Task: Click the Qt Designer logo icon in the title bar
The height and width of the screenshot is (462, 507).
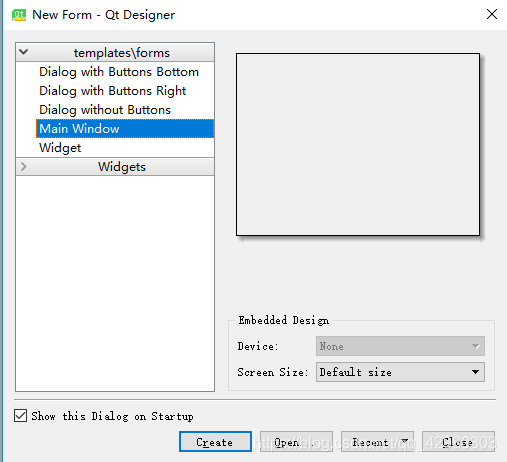Action: tap(19, 15)
